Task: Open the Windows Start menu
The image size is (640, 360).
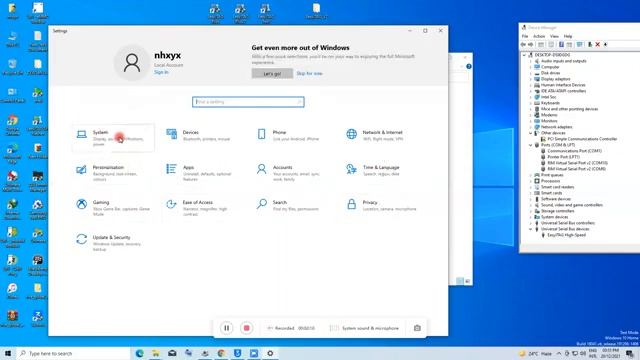Action: tap(8, 353)
